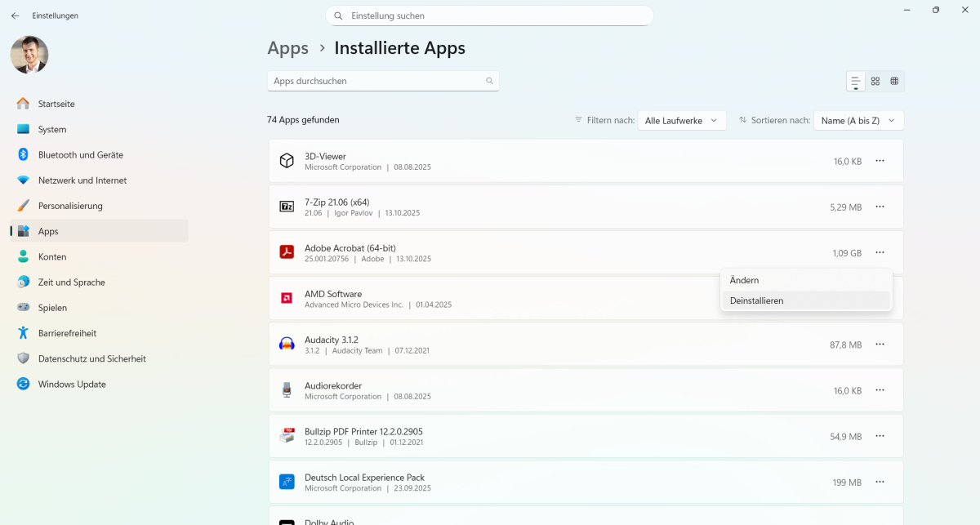Screen dimensions: 980x525
Task: Click the Audiorekorder microphone icon
Action: (x=287, y=389)
